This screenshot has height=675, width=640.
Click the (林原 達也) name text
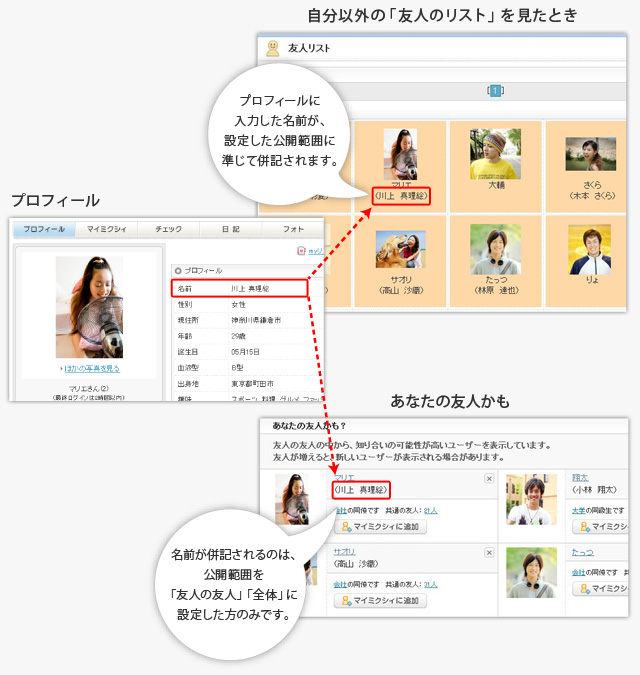click(496, 291)
